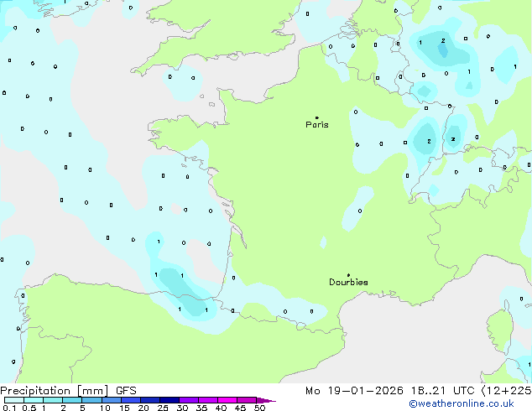This screenshot has width=532, height=411.
Task: Click the '0.5' legend scale label
Action: click(29, 408)
